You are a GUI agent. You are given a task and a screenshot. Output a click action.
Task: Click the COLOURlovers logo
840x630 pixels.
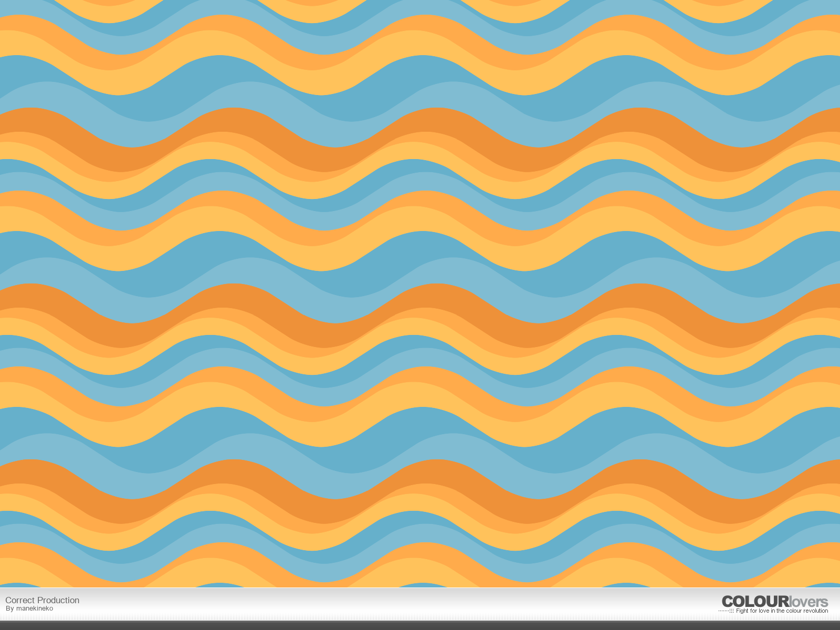click(774, 602)
